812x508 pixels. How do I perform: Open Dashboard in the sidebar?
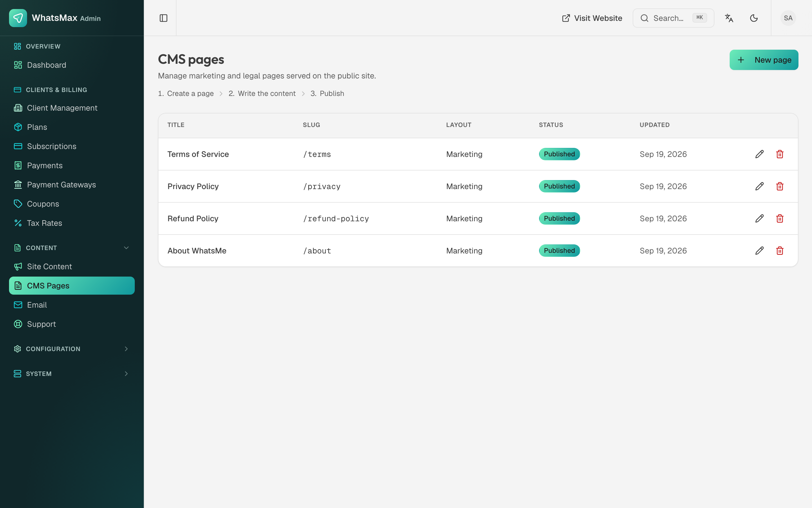pos(72,65)
